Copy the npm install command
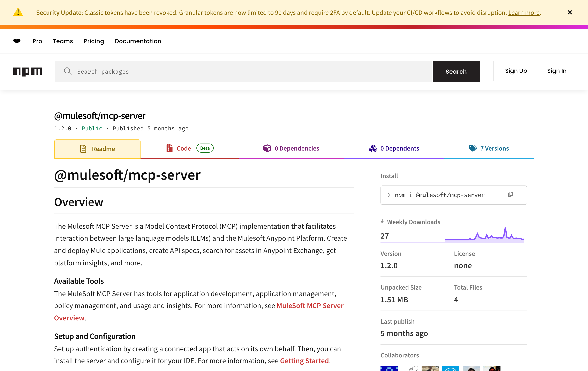 pos(510,194)
